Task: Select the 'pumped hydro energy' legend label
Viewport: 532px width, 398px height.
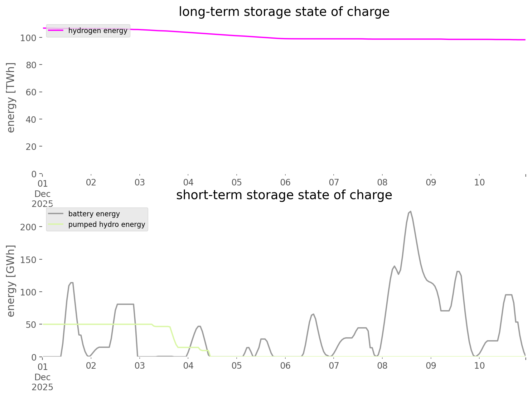Action: pyautogui.click(x=107, y=224)
